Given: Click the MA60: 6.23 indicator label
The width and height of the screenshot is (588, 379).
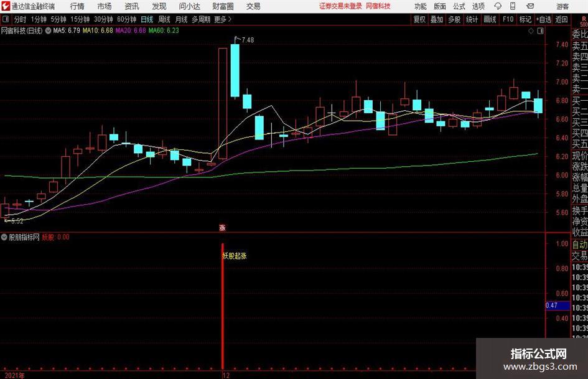Looking at the screenshot, I should point(164,30).
